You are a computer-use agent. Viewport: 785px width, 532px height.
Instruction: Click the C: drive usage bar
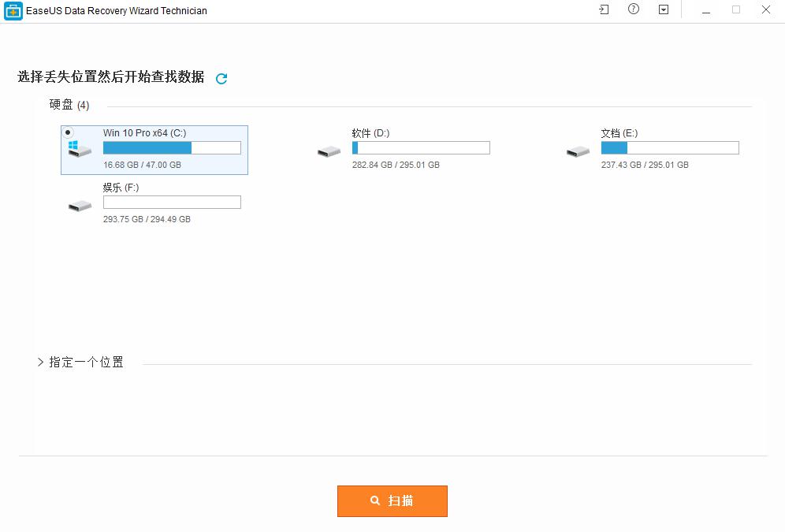172,147
